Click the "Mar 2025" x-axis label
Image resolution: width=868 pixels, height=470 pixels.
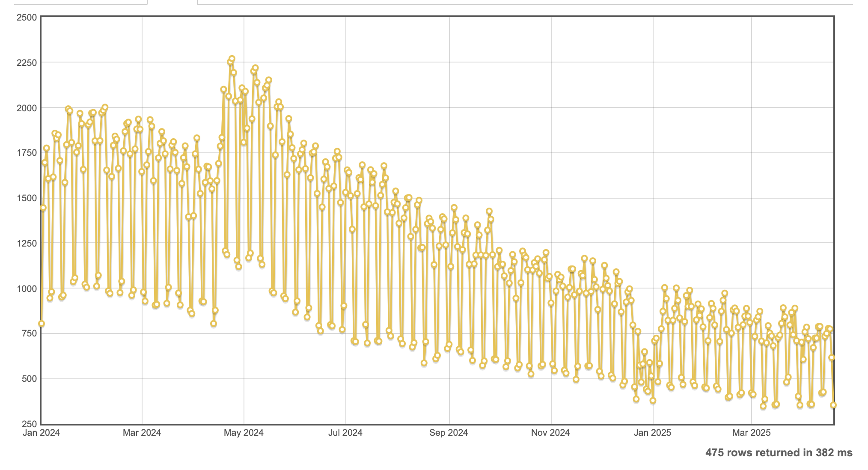tap(751, 433)
